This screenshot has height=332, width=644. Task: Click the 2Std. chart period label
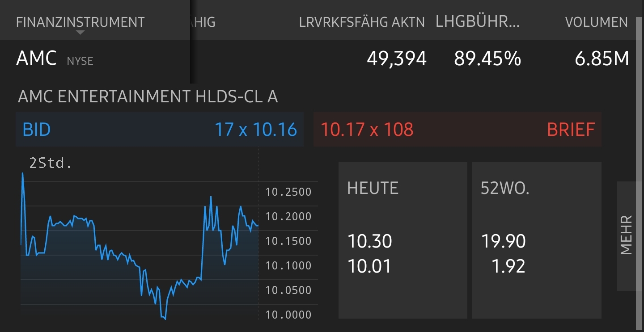[x=51, y=164]
